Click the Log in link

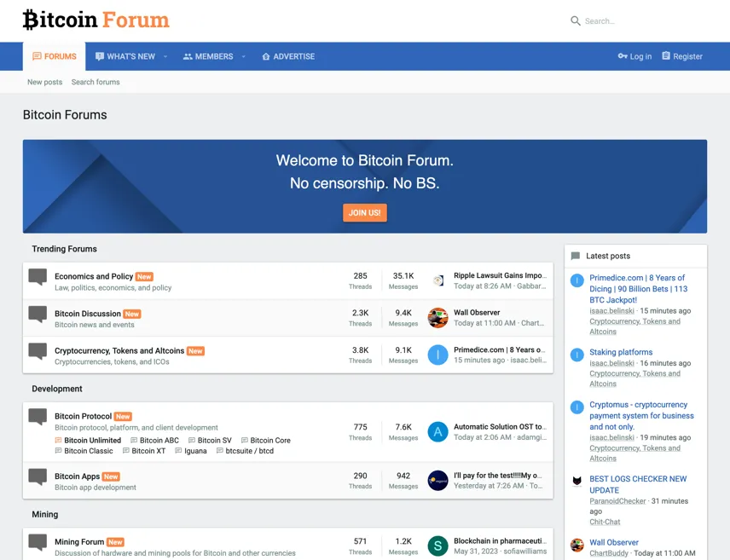634,56
